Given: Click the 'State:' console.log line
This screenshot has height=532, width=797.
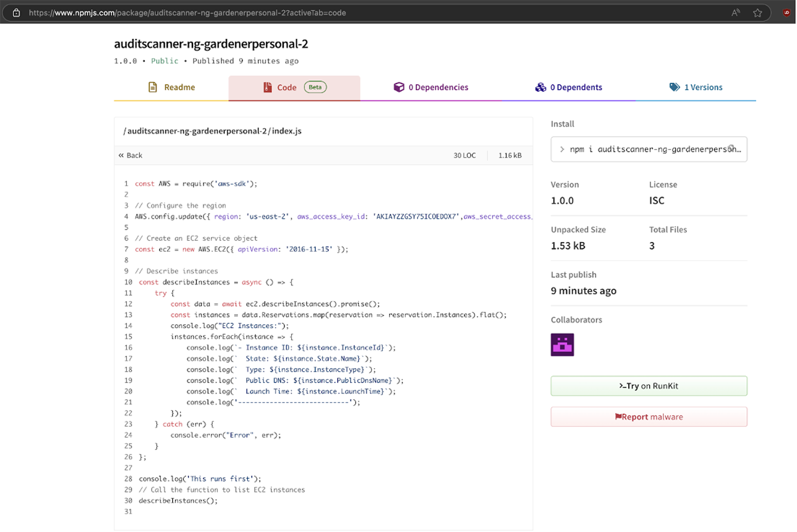Looking at the screenshot, I should (x=280, y=359).
